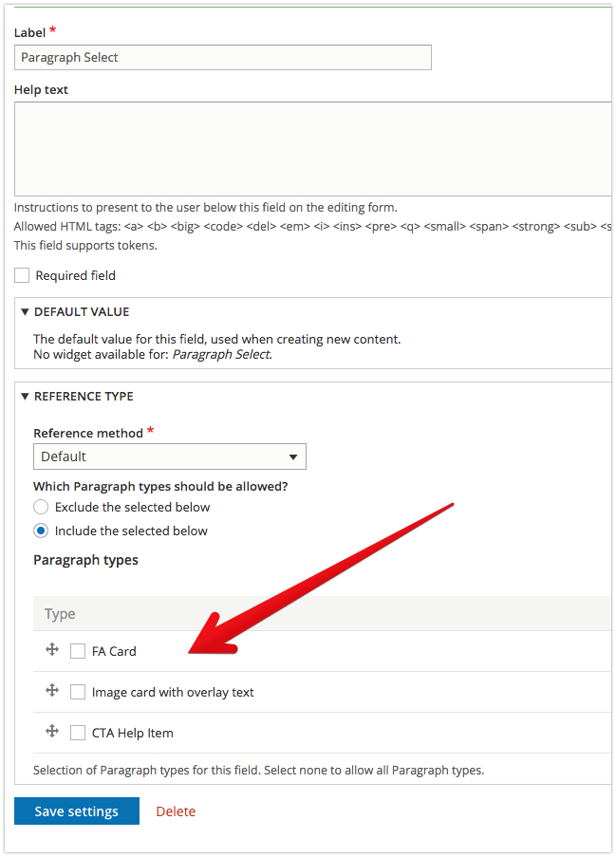This screenshot has height=857, width=616.
Task: Check the Image card with overlay text type
Action: (77, 692)
